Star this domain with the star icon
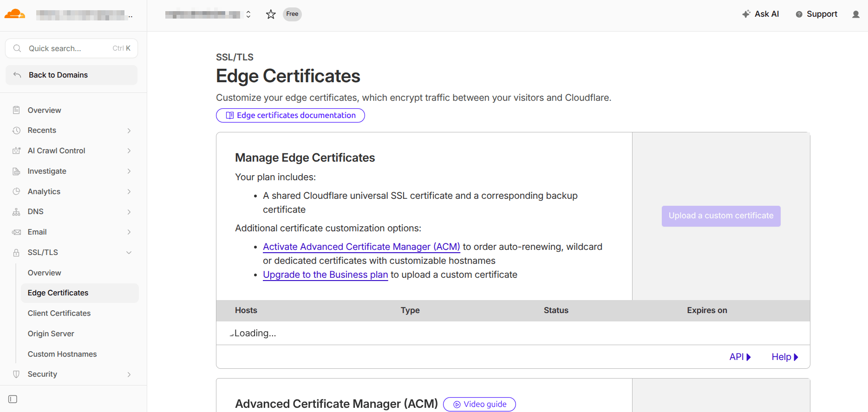868x412 pixels. pos(271,14)
